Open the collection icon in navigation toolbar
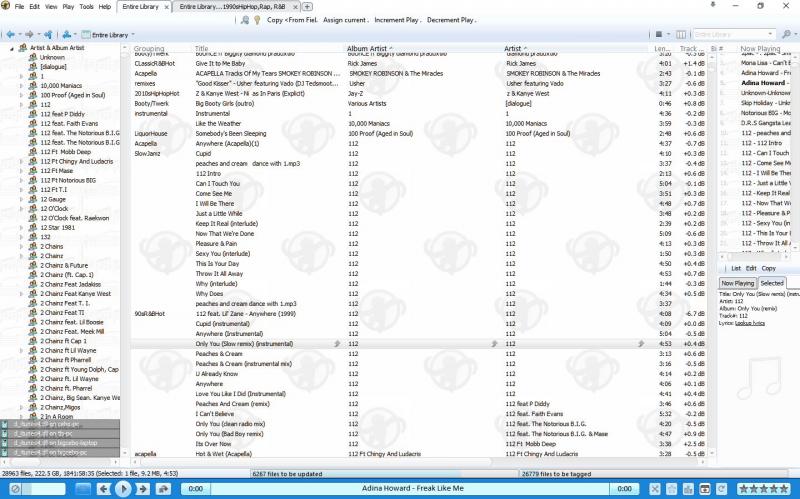The height and width of the screenshot is (499, 800). 66,35
